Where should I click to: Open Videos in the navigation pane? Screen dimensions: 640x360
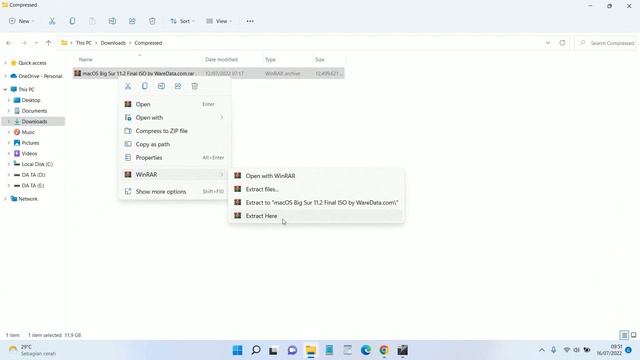point(29,153)
